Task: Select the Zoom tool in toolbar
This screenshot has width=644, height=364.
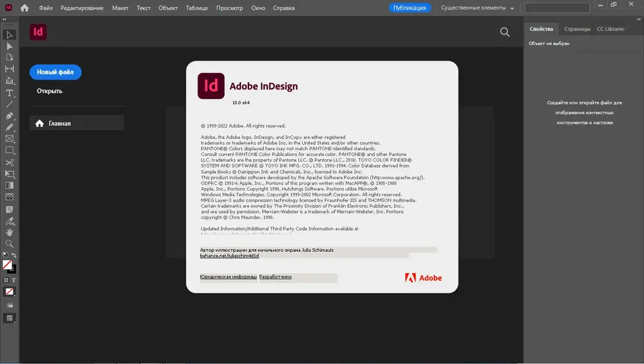Action: pos(9,244)
